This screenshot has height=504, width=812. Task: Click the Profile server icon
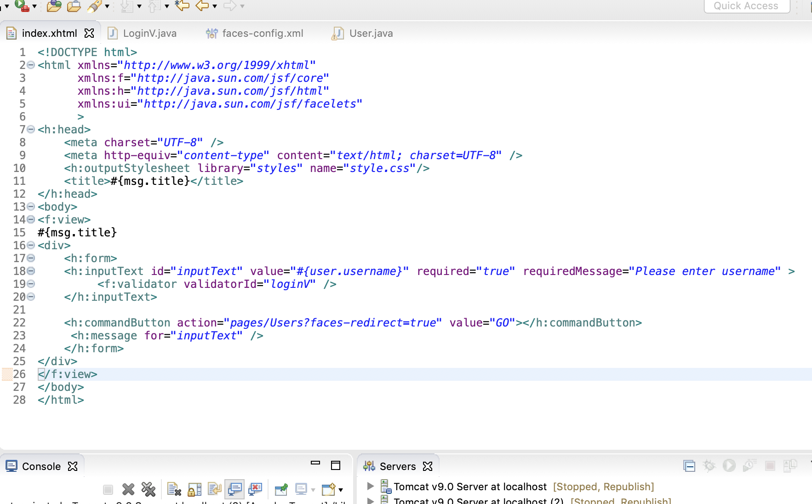click(749, 466)
